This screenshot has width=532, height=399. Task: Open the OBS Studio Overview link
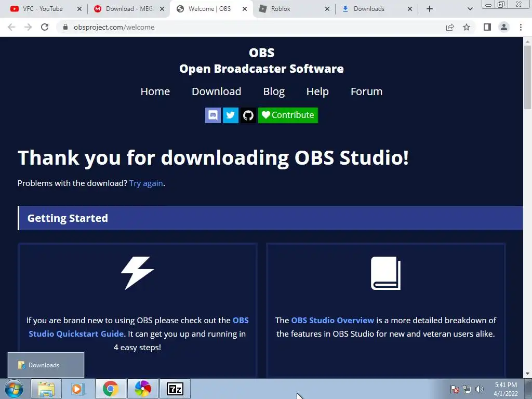click(x=332, y=320)
